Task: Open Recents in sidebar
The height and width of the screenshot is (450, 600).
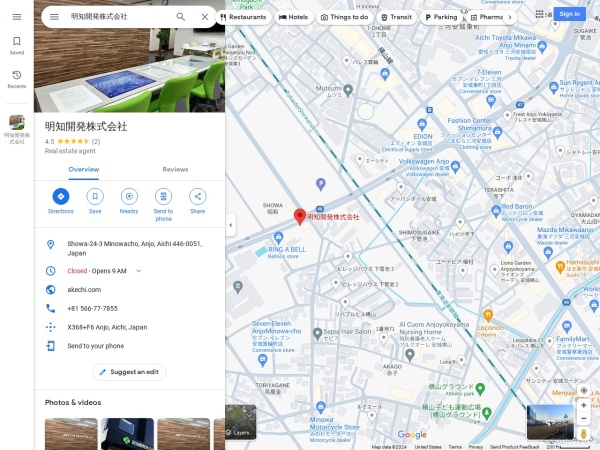Action: [x=17, y=79]
